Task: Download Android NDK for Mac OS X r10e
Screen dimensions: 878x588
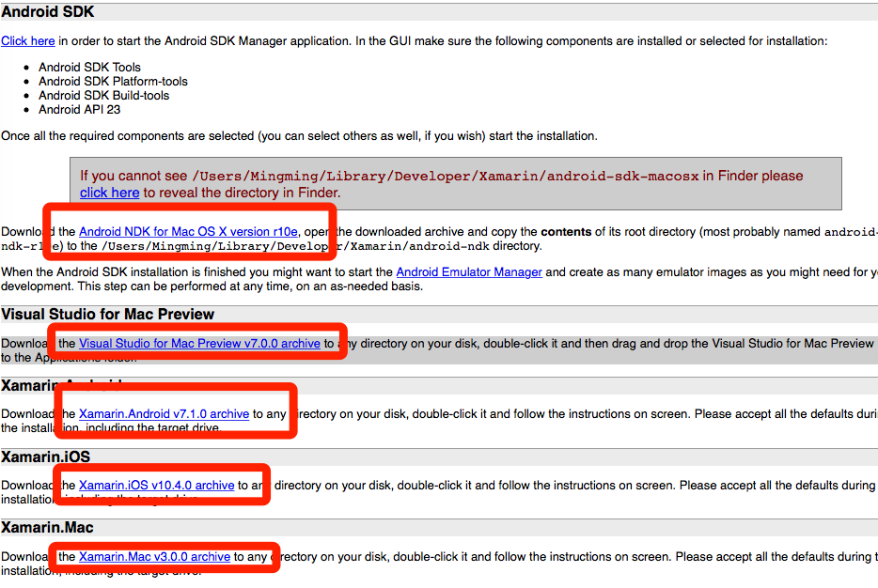Action: click(x=188, y=232)
